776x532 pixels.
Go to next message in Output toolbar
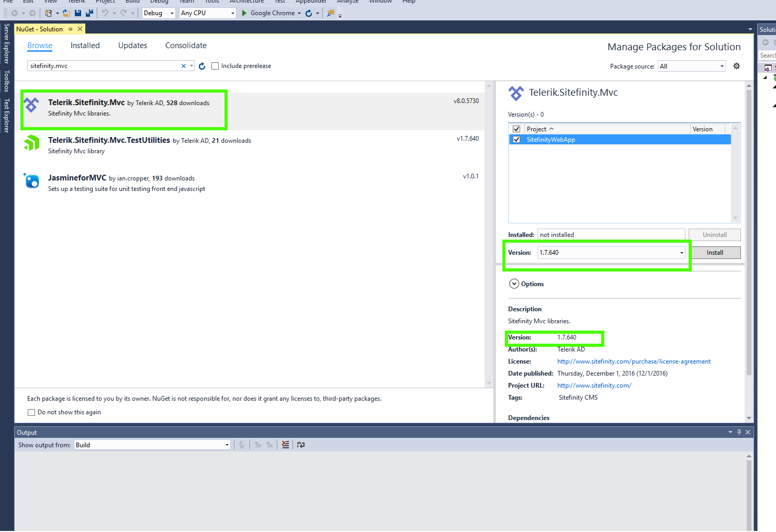coord(269,445)
